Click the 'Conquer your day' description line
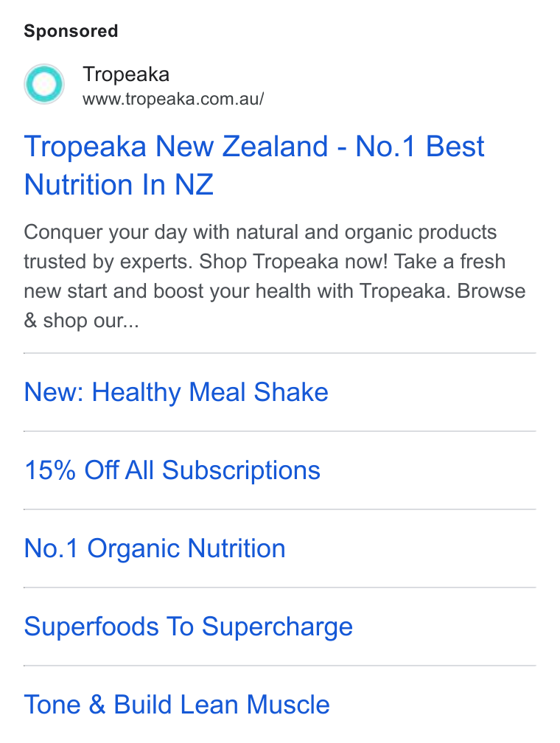The width and height of the screenshot is (560, 743). coord(260,233)
